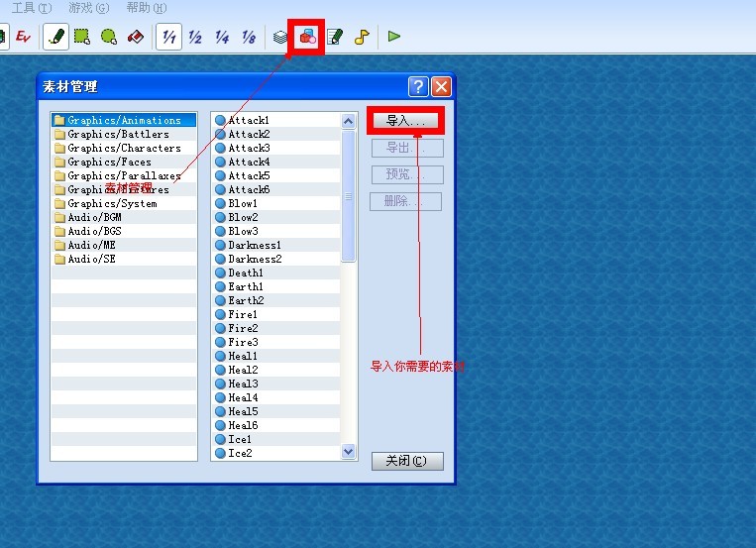Select Audio/ME folder
756x548 pixels.
(x=124, y=245)
